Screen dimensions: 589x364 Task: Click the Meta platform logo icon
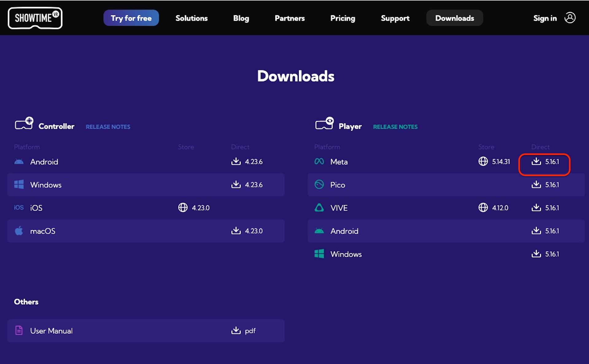(x=319, y=161)
